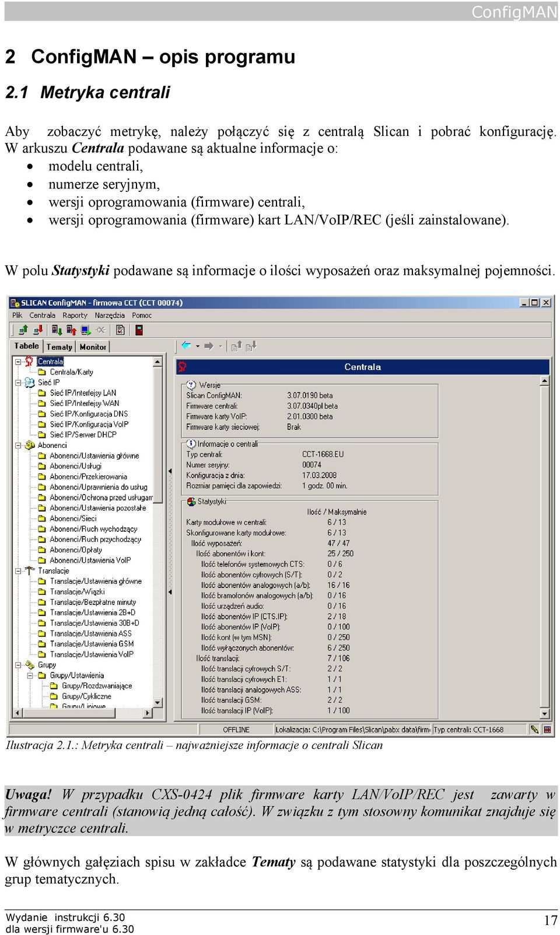
Task: Click the gray forward navigation arrow
Action: tap(209, 346)
